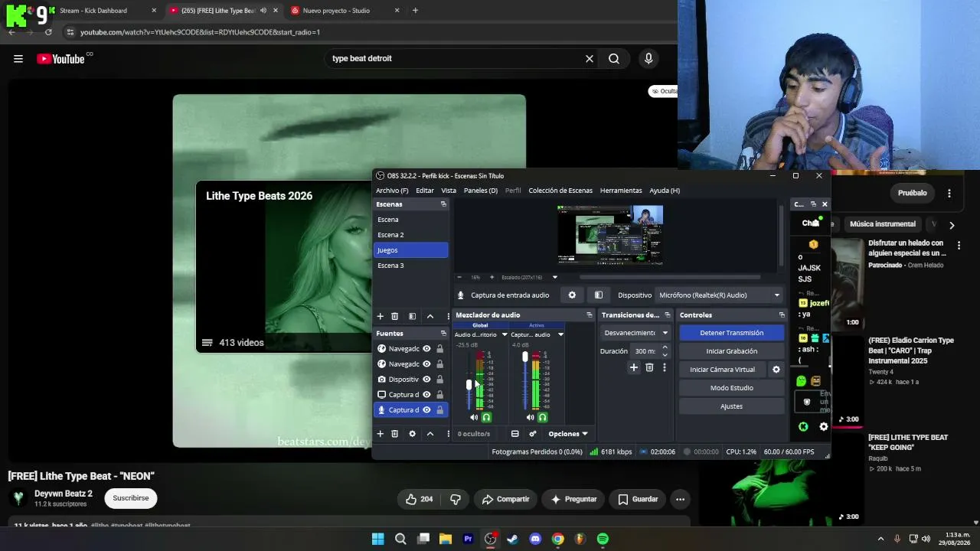Move scene up in Escenas toolbar
The height and width of the screenshot is (551, 980).
pos(430,316)
